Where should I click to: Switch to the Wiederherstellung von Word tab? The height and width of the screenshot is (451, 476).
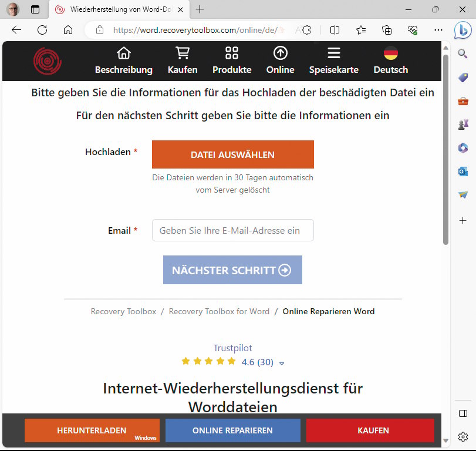[119, 9]
